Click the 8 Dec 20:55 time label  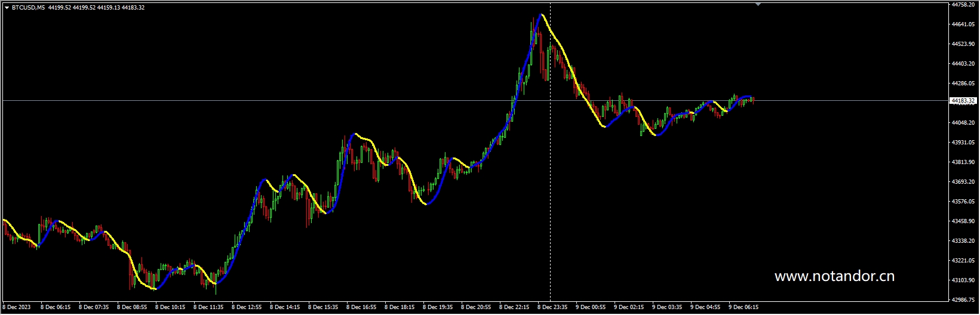[x=476, y=308]
